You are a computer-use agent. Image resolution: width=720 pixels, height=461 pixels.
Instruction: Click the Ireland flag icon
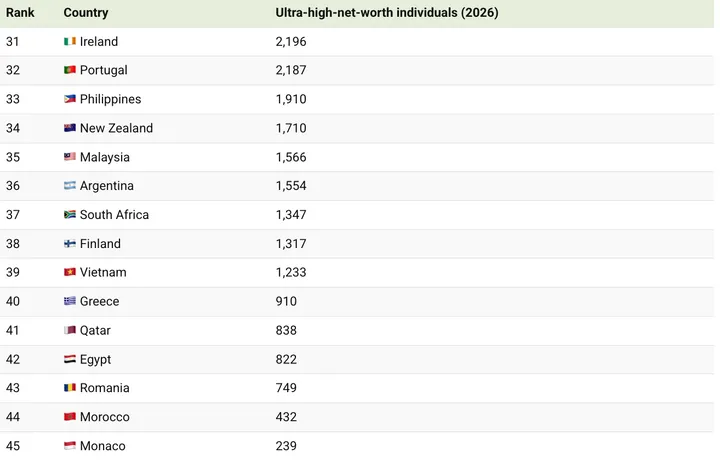coord(70,41)
